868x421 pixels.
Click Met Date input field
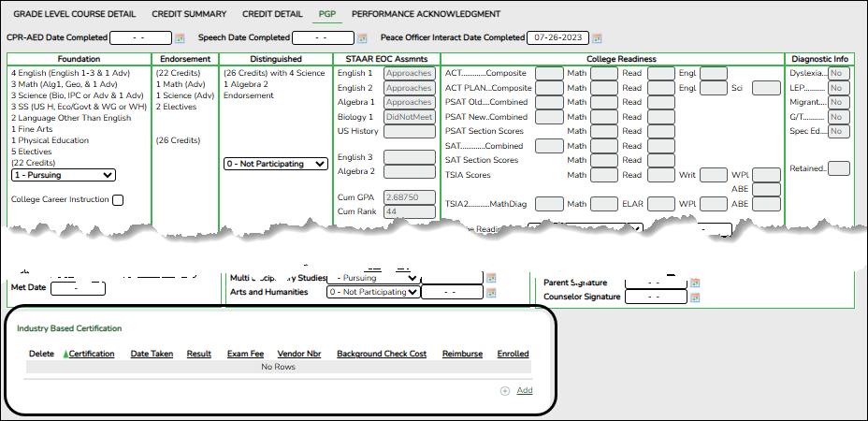click(78, 288)
